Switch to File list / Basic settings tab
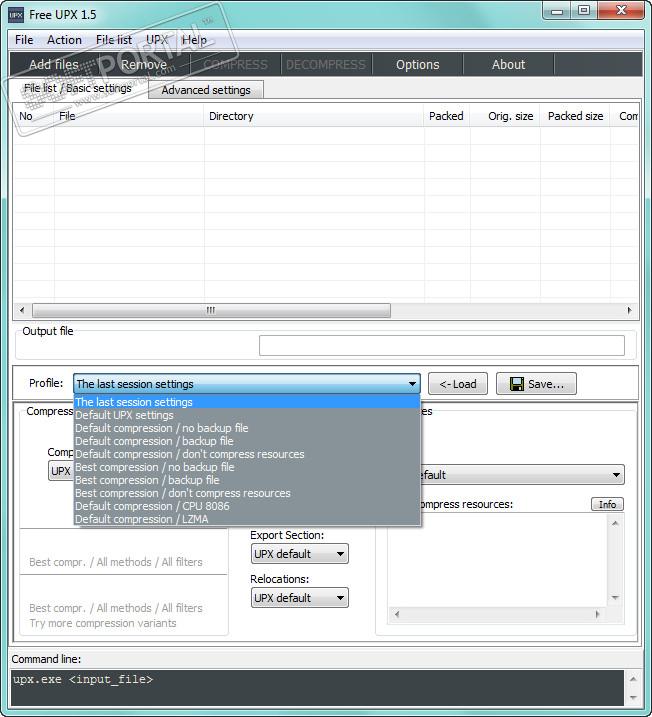 pyautogui.click(x=78, y=88)
